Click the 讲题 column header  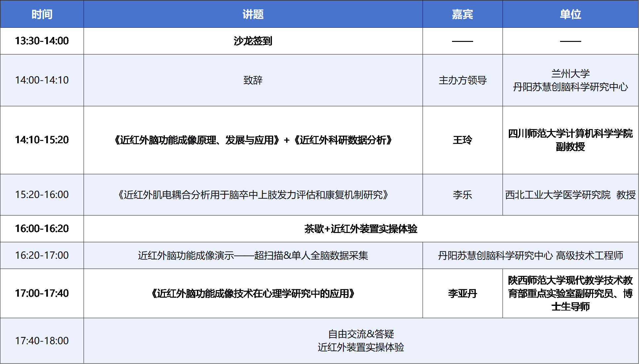pyautogui.click(x=253, y=14)
